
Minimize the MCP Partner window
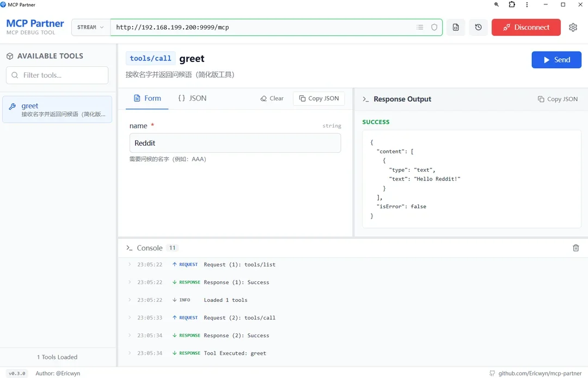pos(546,4)
